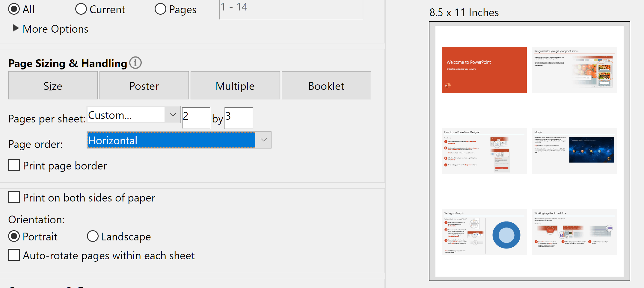Click the columns field showing 2
644x288 pixels.
[196, 118]
